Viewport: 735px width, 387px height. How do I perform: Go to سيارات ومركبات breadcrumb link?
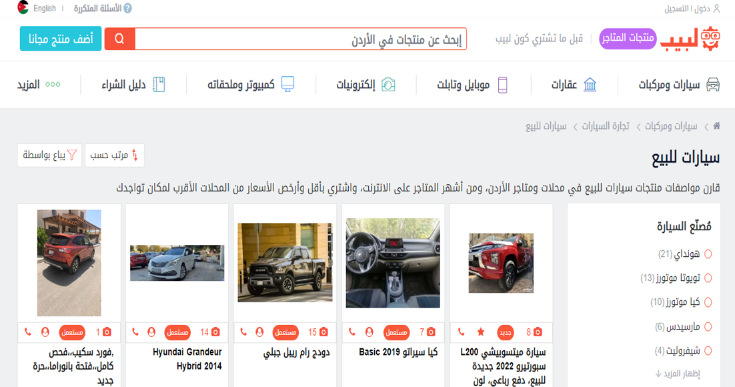coord(671,126)
